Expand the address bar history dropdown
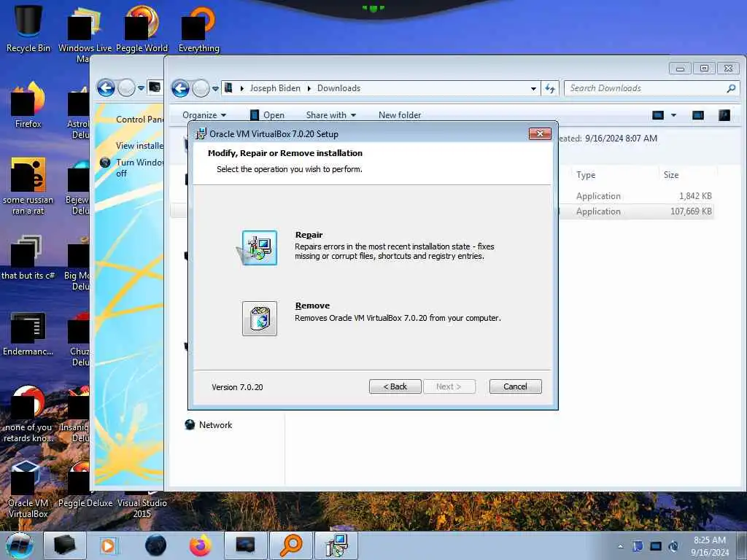Screen dimensions: 747x560 pyautogui.click(x=533, y=88)
